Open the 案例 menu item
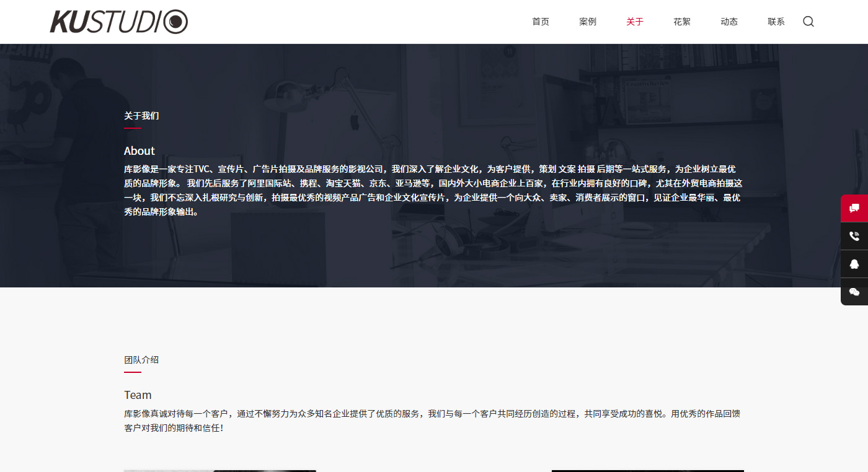This screenshot has width=868, height=472. [587, 22]
